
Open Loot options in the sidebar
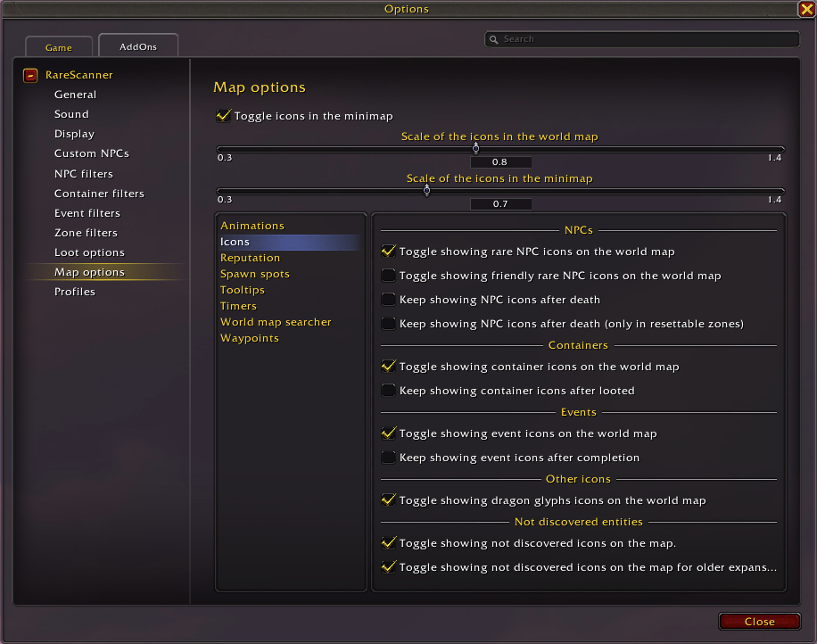(x=89, y=252)
